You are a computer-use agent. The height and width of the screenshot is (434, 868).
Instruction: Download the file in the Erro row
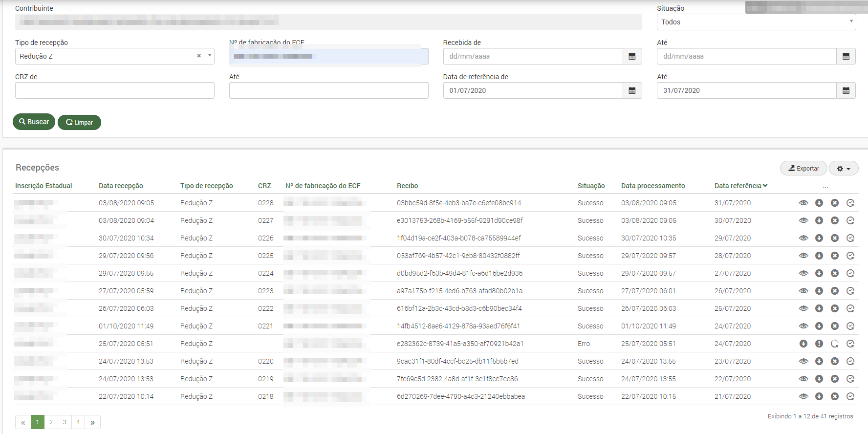[x=803, y=344]
